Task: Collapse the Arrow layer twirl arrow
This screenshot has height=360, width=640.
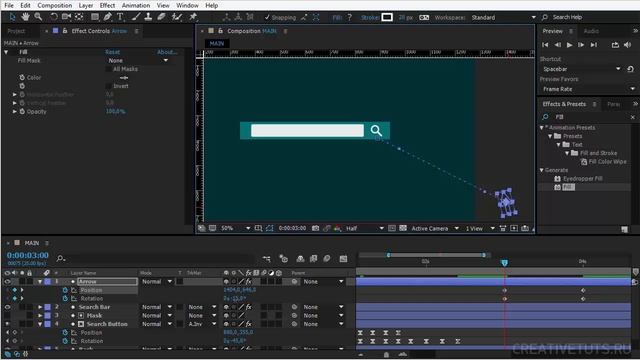Action: (x=40, y=282)
